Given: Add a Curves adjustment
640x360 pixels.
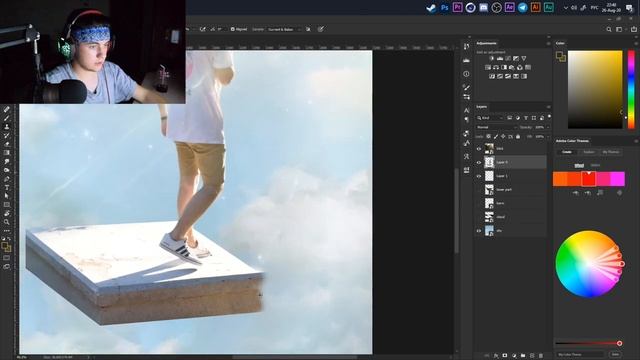Looking at the screenshot, I should click(508, 58).
